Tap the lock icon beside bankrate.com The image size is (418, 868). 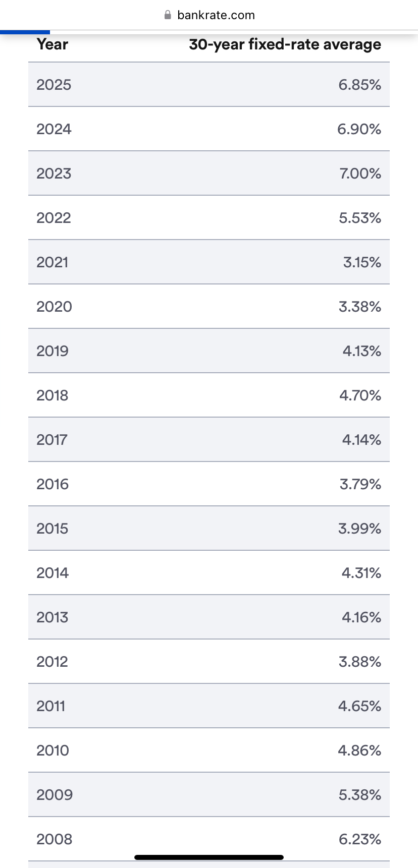click(168, 15)
